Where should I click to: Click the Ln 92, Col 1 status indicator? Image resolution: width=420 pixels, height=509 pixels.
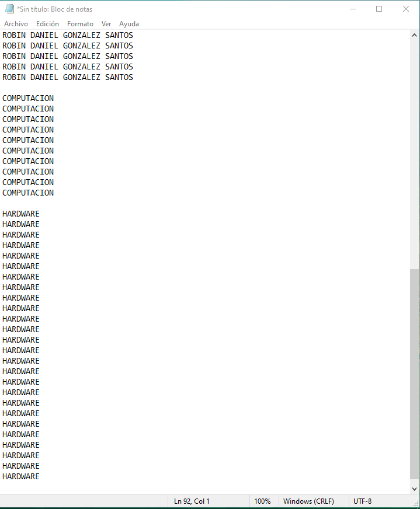pyautogui.click(x=192, y=501)
